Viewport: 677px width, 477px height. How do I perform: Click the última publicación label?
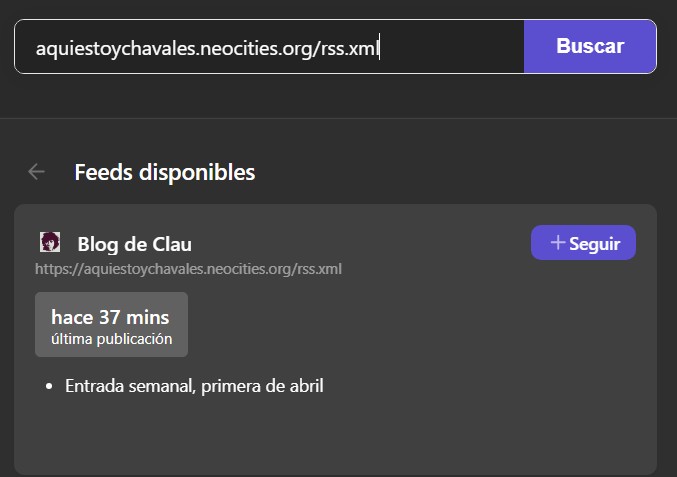[x=111, y=339]
